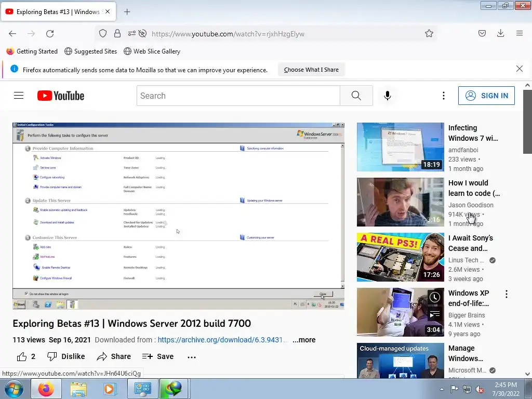Screen dimensions: 532x399
Task: Save the video to a playlist
Action: pos(158,356)
